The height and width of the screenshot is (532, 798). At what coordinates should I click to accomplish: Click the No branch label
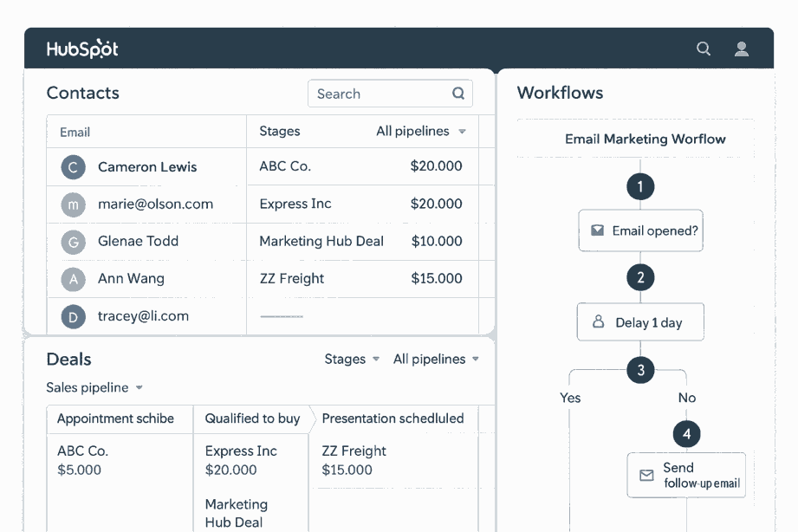(x=686, y=398)
